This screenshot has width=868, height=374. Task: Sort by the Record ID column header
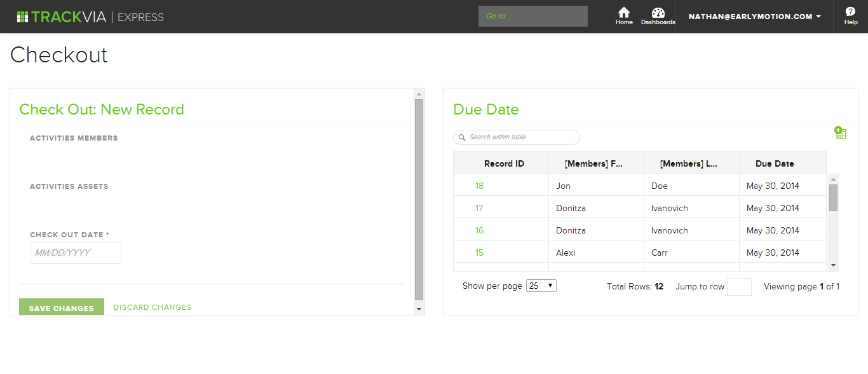pos(503,163)
